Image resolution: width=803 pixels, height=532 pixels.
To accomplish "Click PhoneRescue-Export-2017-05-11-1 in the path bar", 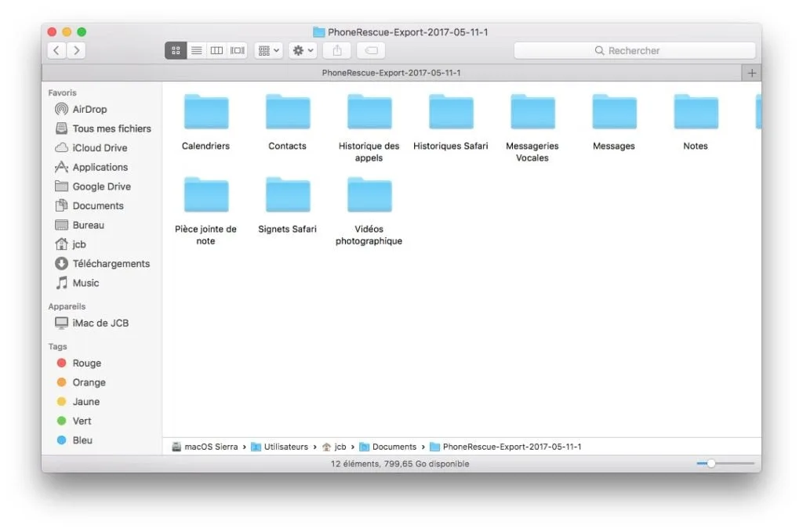I will [x=506, y=447].
